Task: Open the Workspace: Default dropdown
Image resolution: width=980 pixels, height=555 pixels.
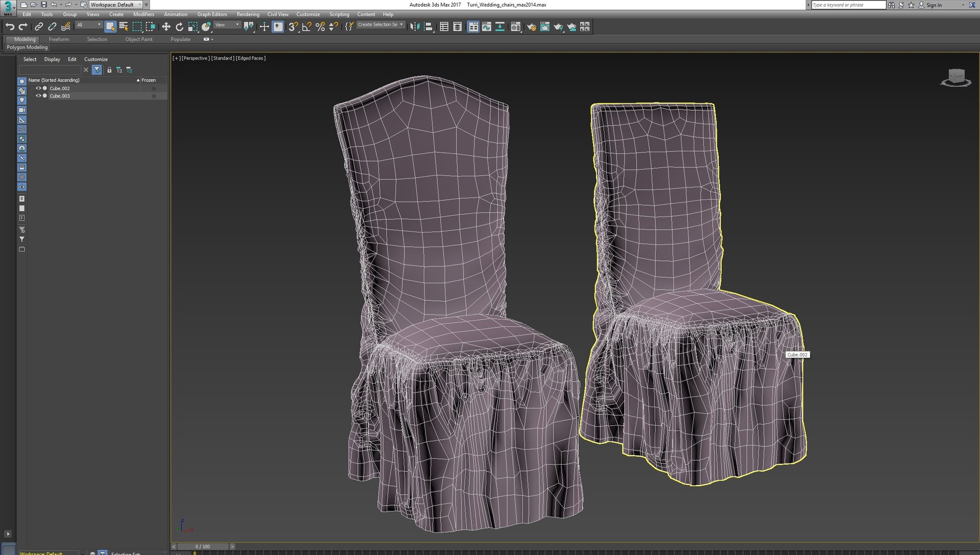Action: [x=116, y=5]
